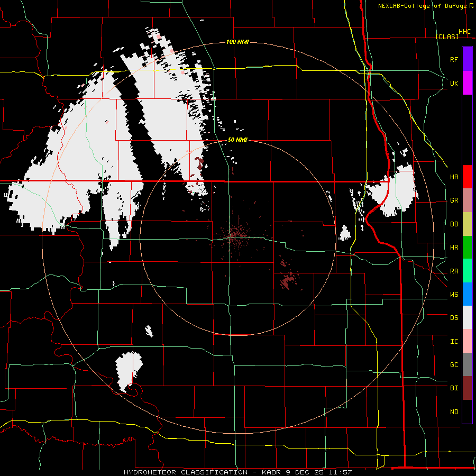Click the [CLAS] units label

click(x=447, y=36)
